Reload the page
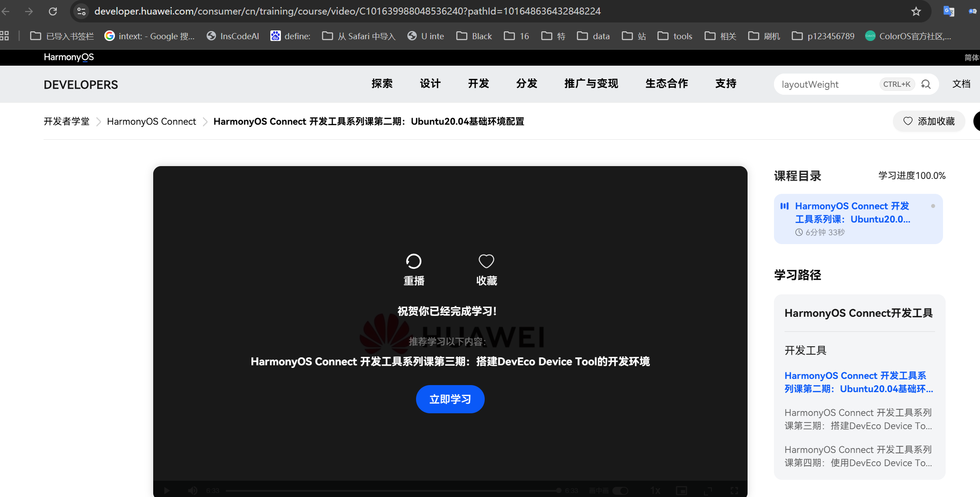This screenshot has height=497, width=980. [53, 11]
